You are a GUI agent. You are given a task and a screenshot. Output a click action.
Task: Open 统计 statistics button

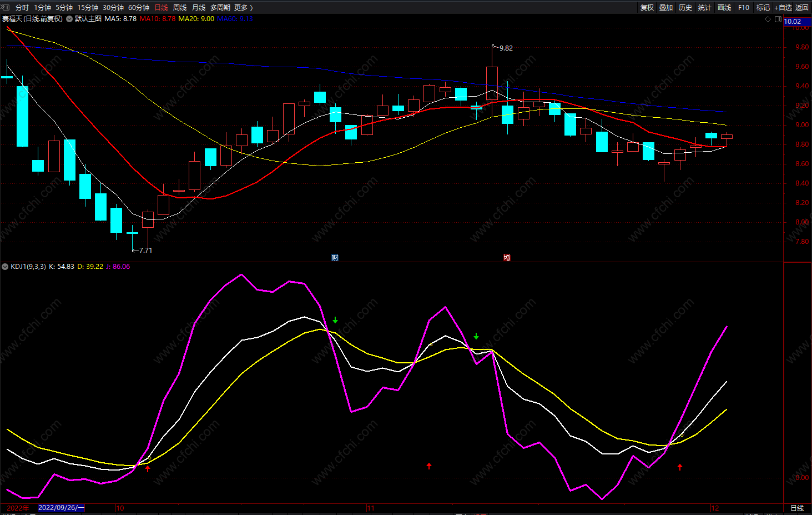pyautogui.click(x=705, y=7)
